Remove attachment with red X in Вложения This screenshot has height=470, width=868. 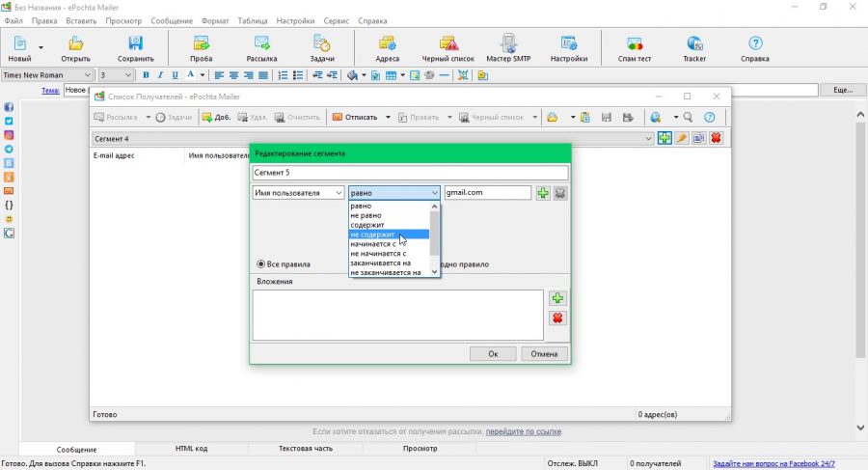coord(557,318)
